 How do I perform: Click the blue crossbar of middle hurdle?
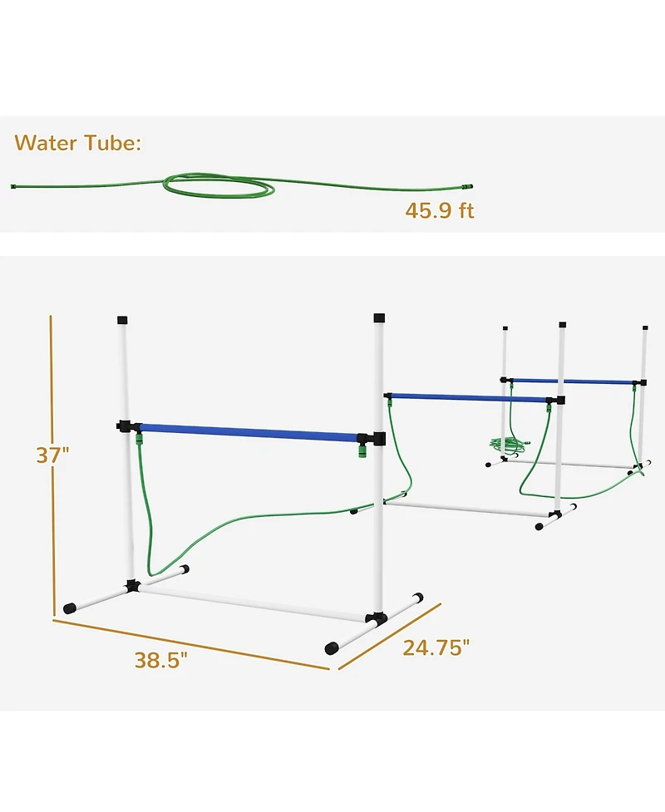(x=469, y=398)
